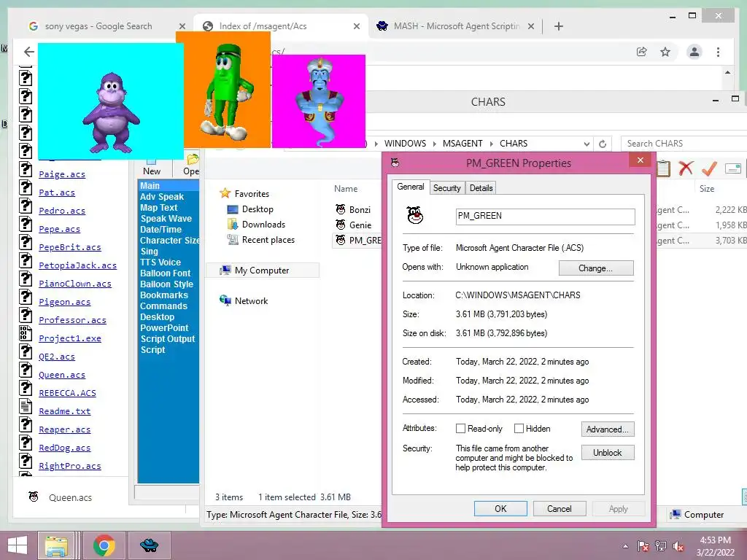Switch to the MASH Microsoft Agent Scripting tab
747x560 pixels.
click(x=456, y=26)
